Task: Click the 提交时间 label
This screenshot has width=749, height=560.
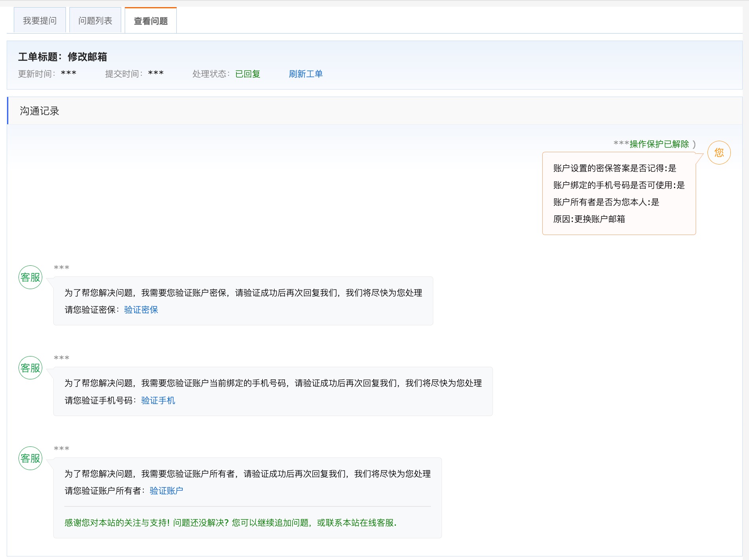Action: tap(124, 74)
